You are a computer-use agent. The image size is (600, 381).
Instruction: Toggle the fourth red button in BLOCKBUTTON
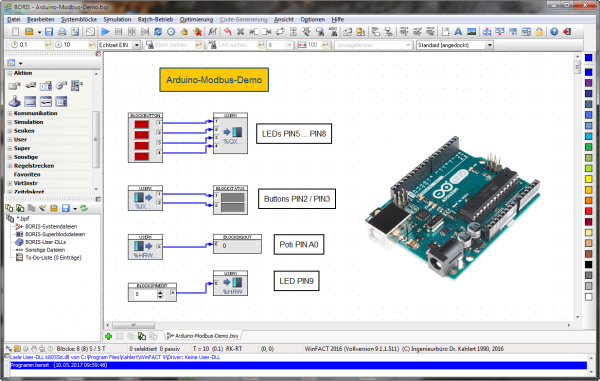(x=142, y=156)
